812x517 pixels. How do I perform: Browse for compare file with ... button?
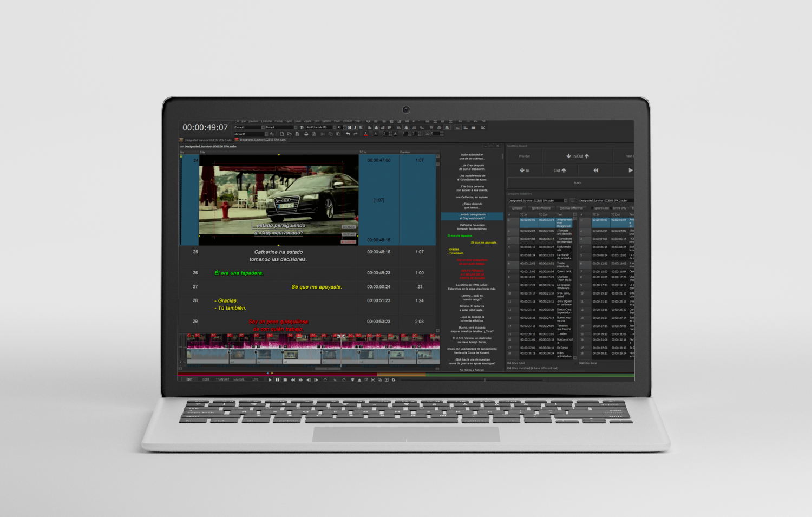[572, 201]
